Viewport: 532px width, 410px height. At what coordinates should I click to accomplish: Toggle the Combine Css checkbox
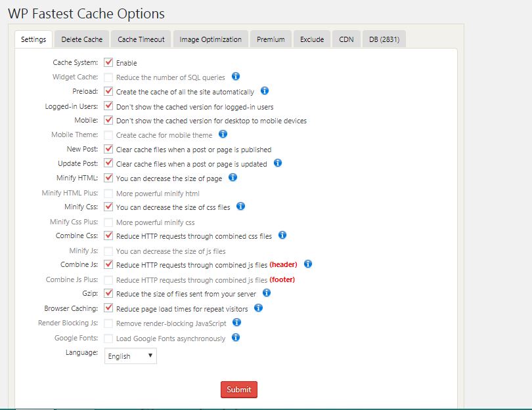(108, 235)
